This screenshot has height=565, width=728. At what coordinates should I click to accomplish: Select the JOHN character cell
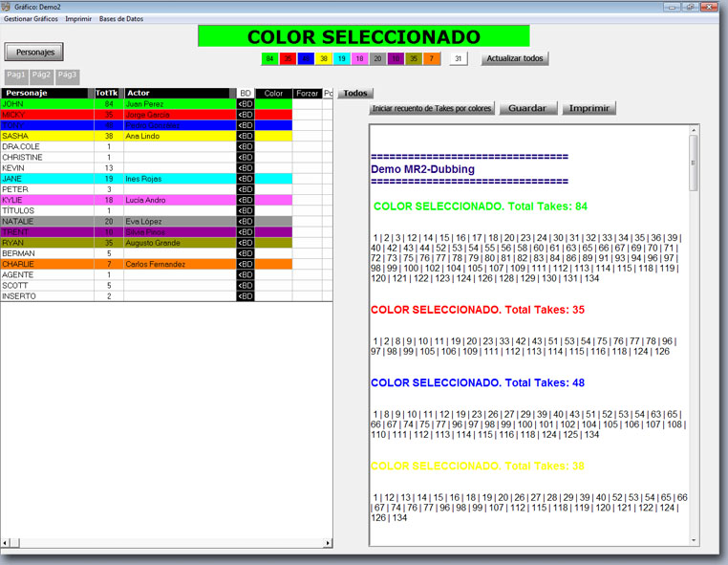47,104
